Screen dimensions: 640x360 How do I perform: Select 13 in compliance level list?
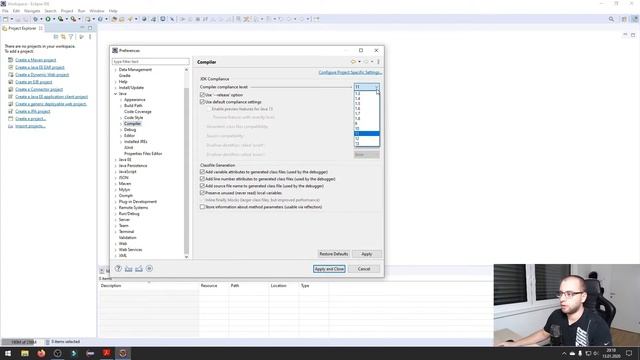coord(367,143)
